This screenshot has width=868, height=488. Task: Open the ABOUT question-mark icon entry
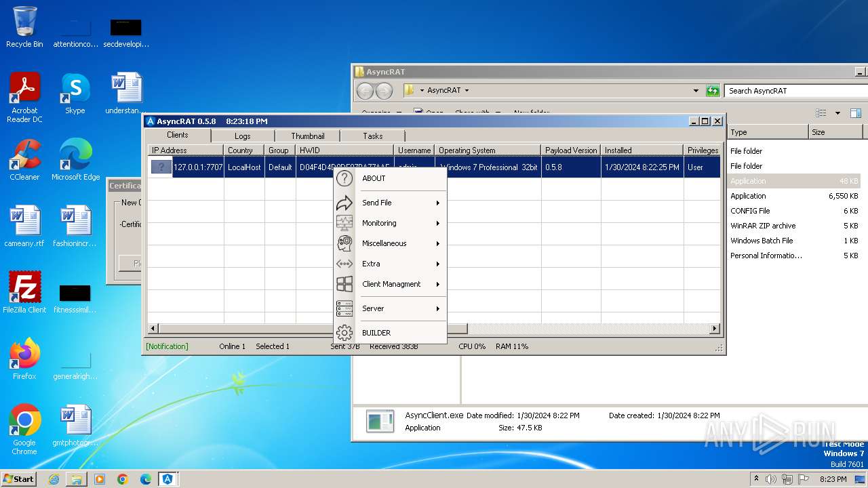344,178
